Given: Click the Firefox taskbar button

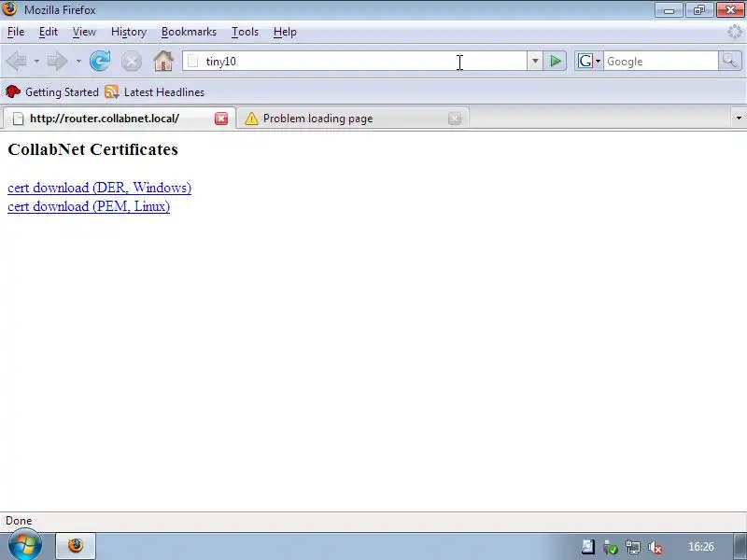Looking at the screenshot, I should [x=76, y=546].
